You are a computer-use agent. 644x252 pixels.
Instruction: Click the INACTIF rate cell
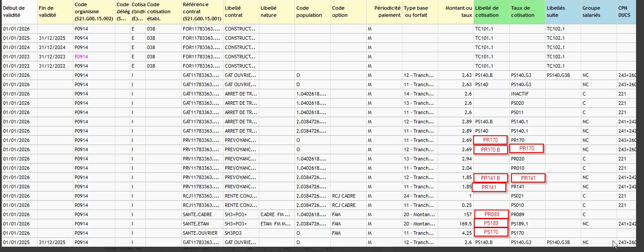527,94
